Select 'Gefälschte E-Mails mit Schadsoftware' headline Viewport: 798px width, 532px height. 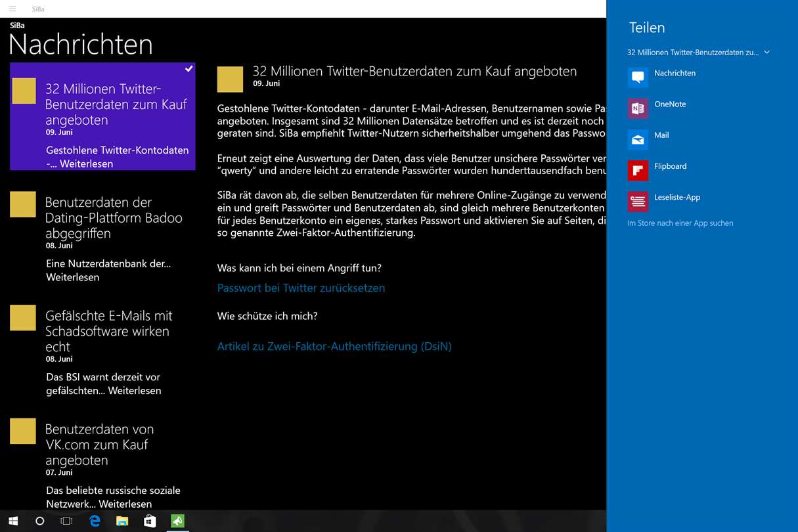coord(108,331)
